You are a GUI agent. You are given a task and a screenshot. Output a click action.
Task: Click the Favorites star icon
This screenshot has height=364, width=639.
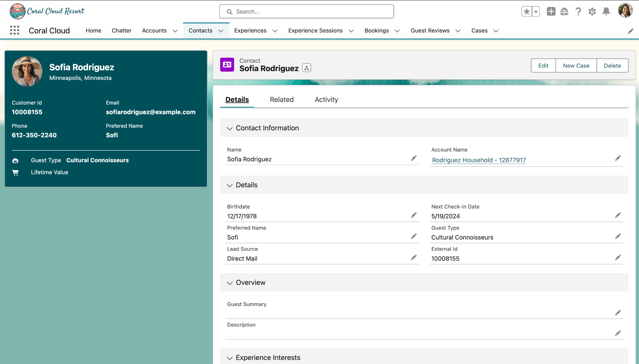(527, 12)
